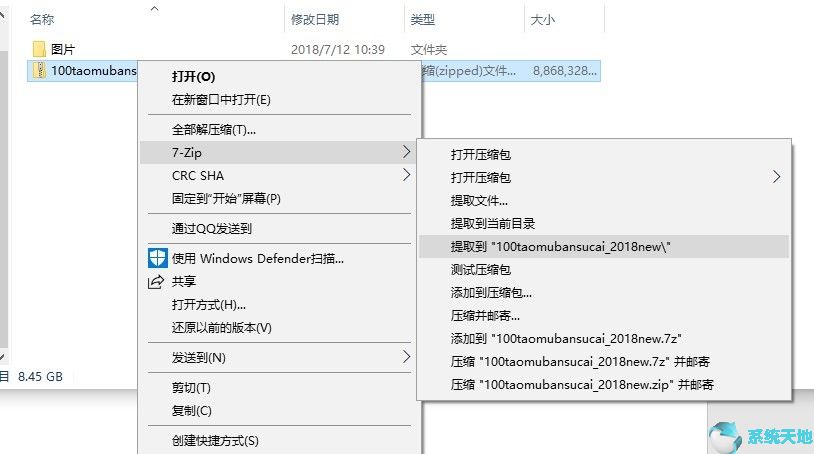Sort by the 名称 column header
This screenshot has width=814, height=454.
43,20
